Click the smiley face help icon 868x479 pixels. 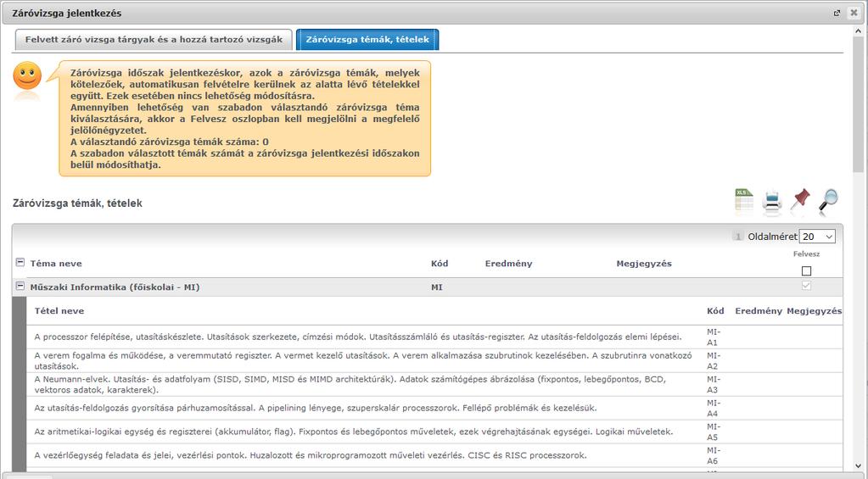click(x=27, y=76)
